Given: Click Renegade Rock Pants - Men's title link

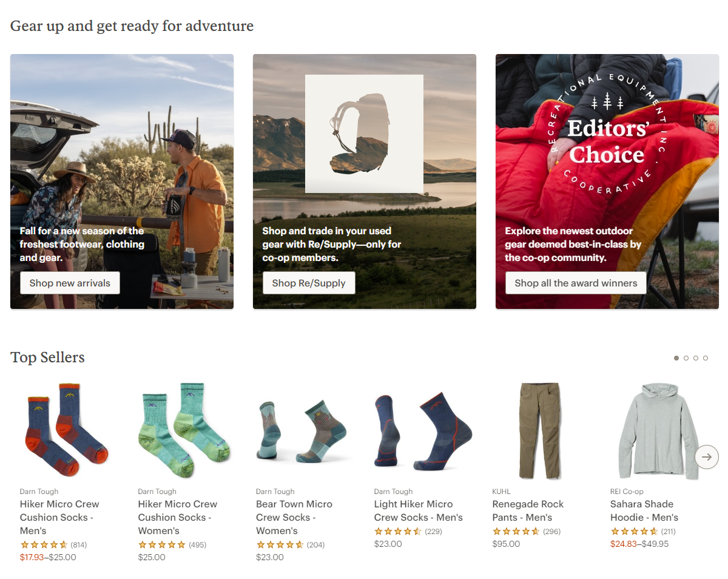Looking at the screenshot, I should [x=528, y=510].
